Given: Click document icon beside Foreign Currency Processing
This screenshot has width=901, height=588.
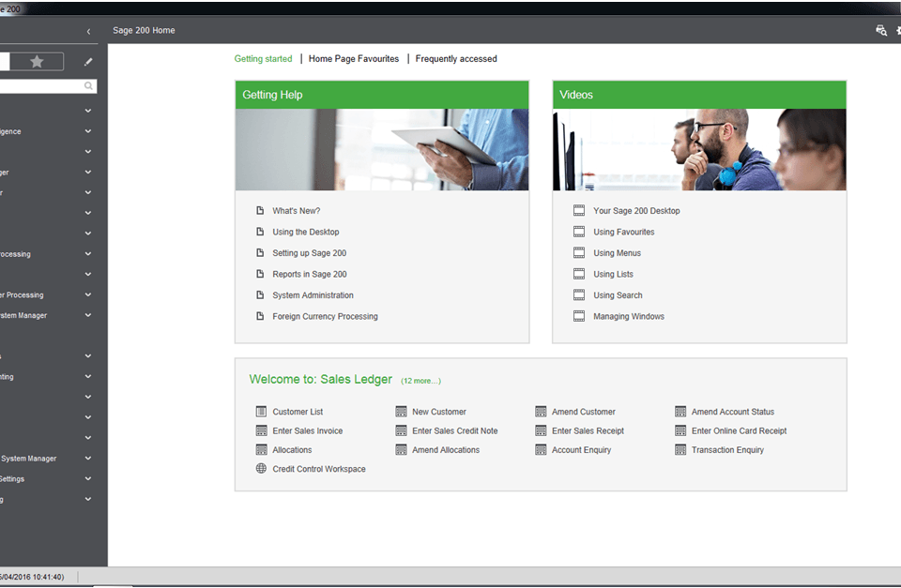Looking at the screenshot, I should pyautogui.click(x=260, y=316).
